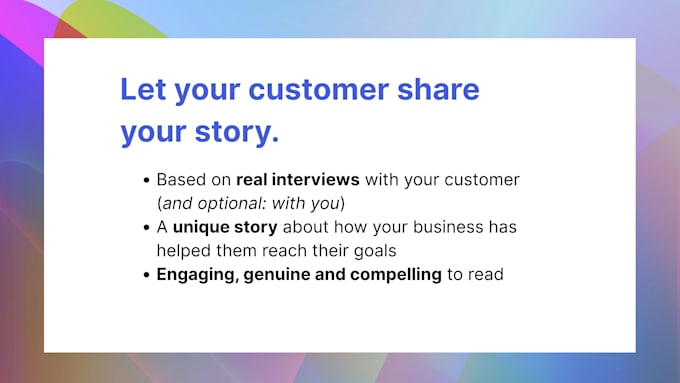Click 'about how your business has' text
The image size is (680, 383).
pos(399,227)
